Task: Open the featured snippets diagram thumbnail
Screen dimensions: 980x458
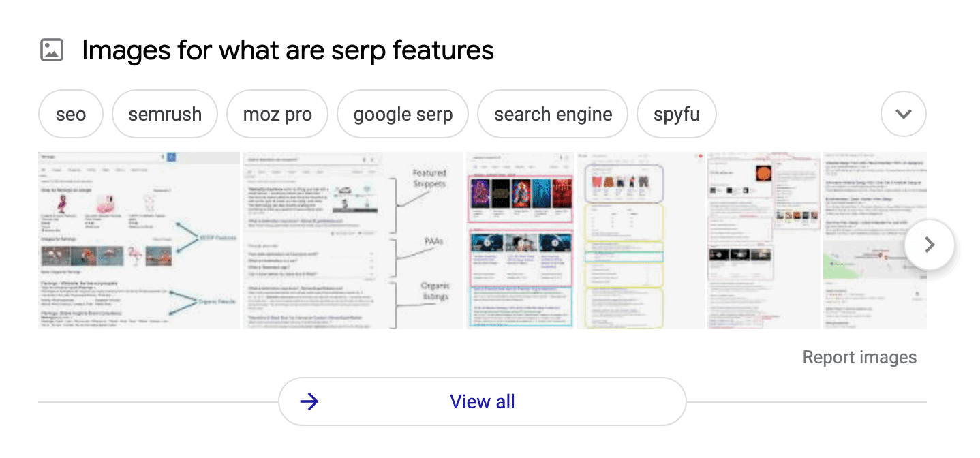Action: pyautogui.click(x=352, y=240)
